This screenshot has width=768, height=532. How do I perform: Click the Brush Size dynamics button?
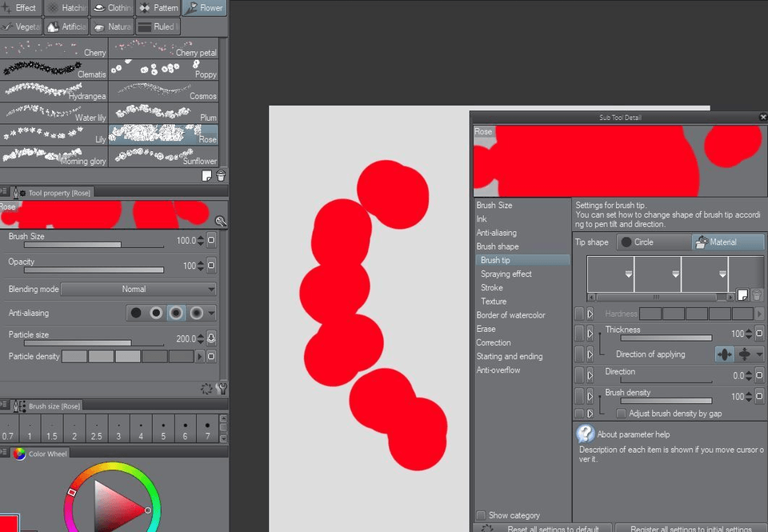coord(211,240)
